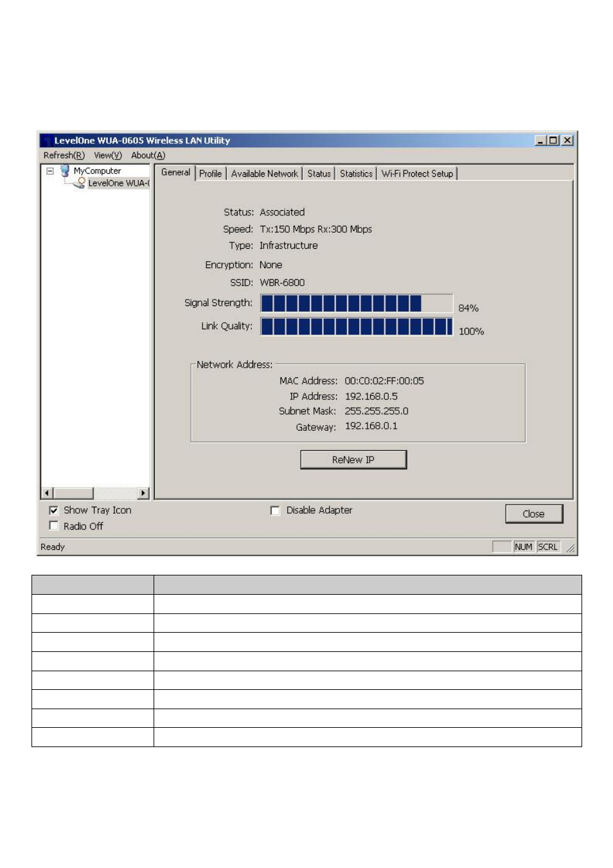The image size is (613, 868).
Task: Click the 84% signal strength value
Action: coord(468,309)
